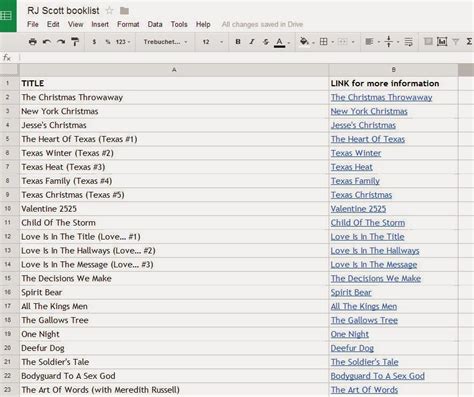Select cell 'Child Of The Storm' in column A
Viewport: 474px width, 397px height.
(x=174, y=223)
